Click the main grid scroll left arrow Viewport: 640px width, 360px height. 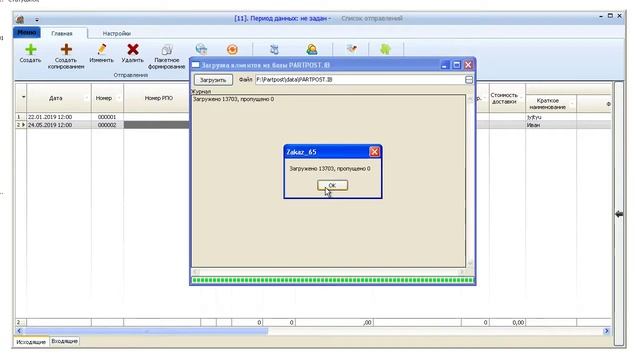[19, 331]
